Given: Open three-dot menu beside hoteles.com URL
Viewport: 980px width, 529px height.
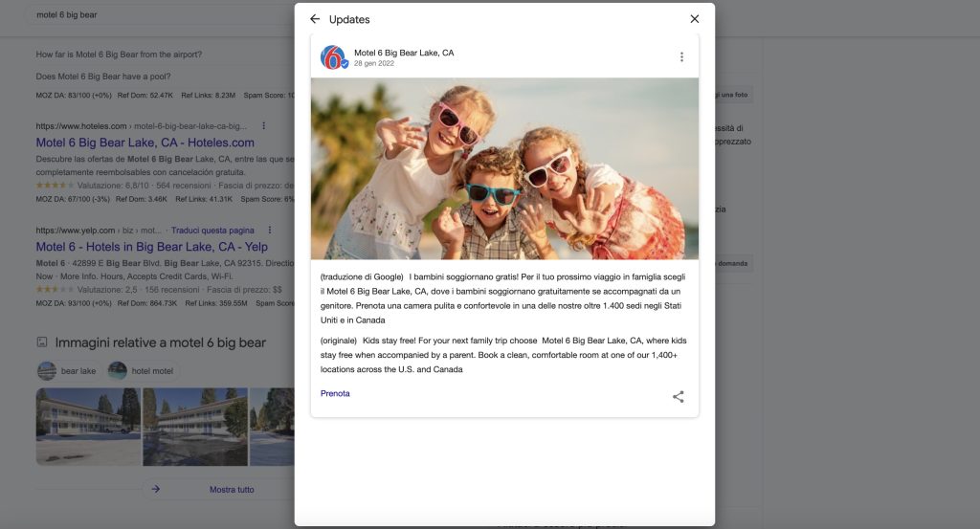Looking at the screenshot, I should 264,126.
